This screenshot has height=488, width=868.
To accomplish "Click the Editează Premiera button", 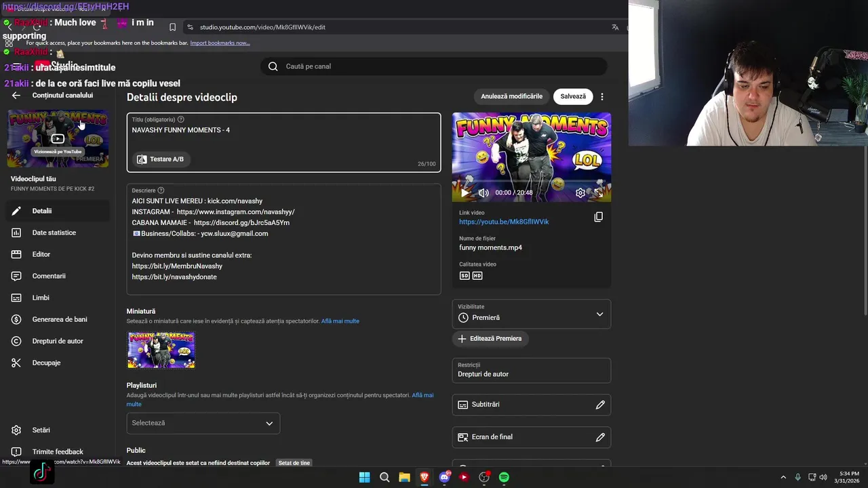I will pos(490,338).
